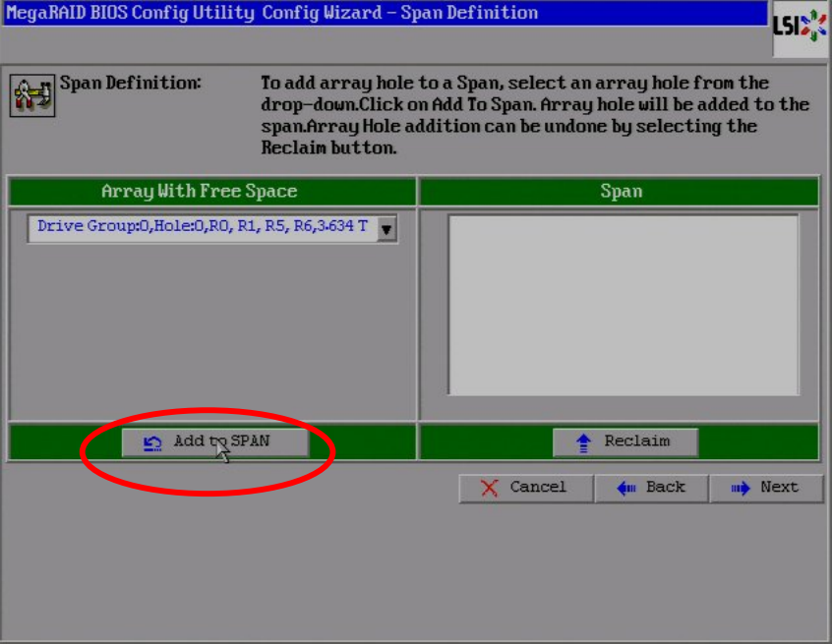Click the Span column header
This screenshot has height=644, width=832.
tap(621, 192)
